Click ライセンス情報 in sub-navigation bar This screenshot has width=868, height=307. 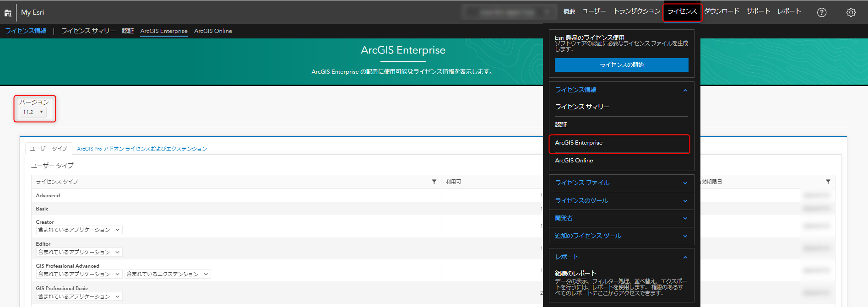(26, 31)
